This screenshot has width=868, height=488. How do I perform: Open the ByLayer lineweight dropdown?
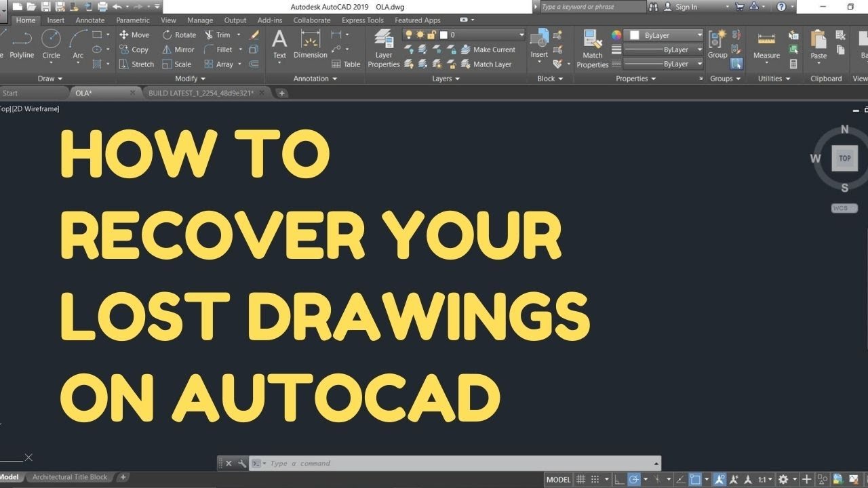tap(664, 49)
